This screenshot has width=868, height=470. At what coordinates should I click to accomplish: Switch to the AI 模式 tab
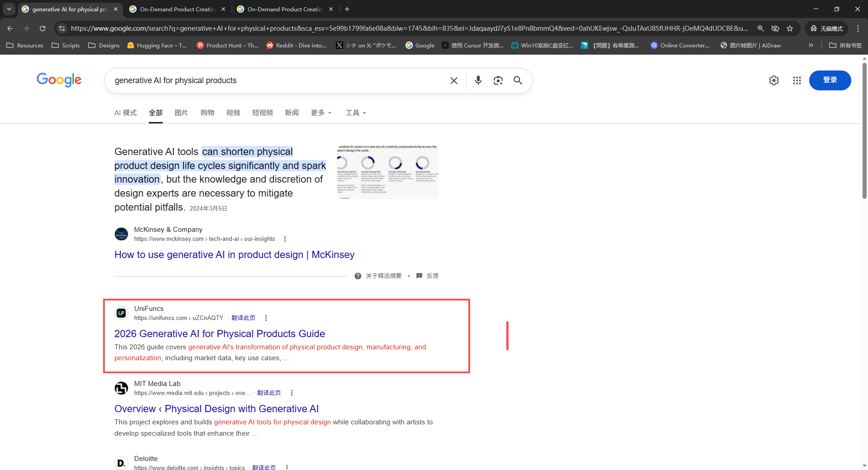click(x=125, y=113)
